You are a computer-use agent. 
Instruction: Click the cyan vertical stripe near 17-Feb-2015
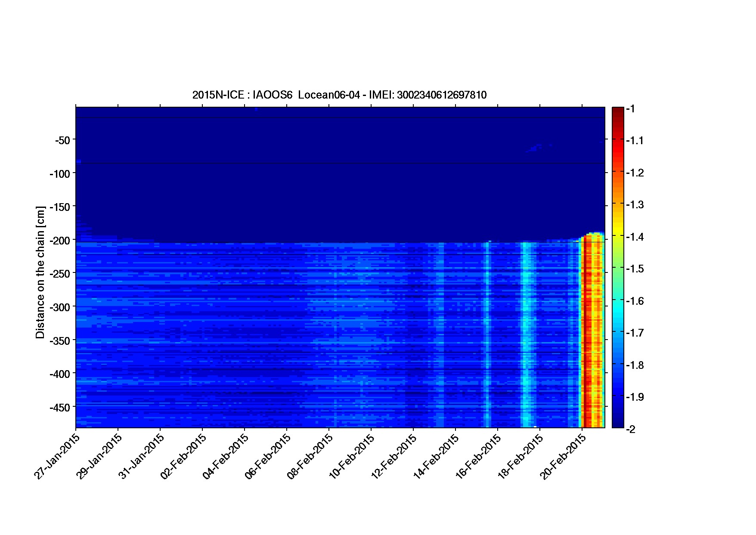[525, 331]
